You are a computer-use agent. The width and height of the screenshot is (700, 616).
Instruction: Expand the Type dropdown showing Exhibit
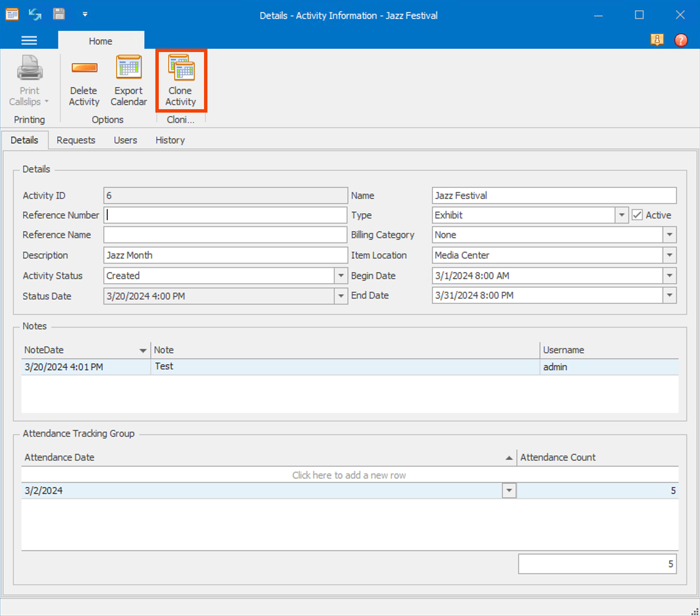point(621,215)
